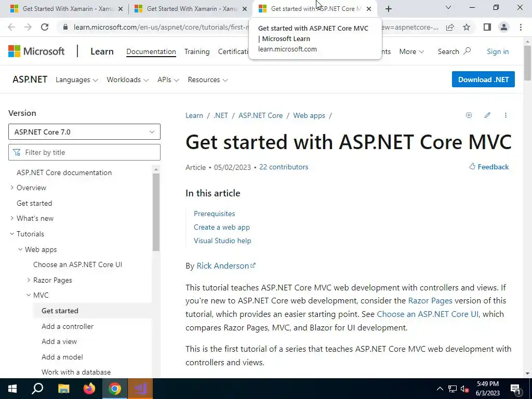Screen dimensions: 532x399
Task: Click the muted volume tray icon
Action: tap(465, 389)
